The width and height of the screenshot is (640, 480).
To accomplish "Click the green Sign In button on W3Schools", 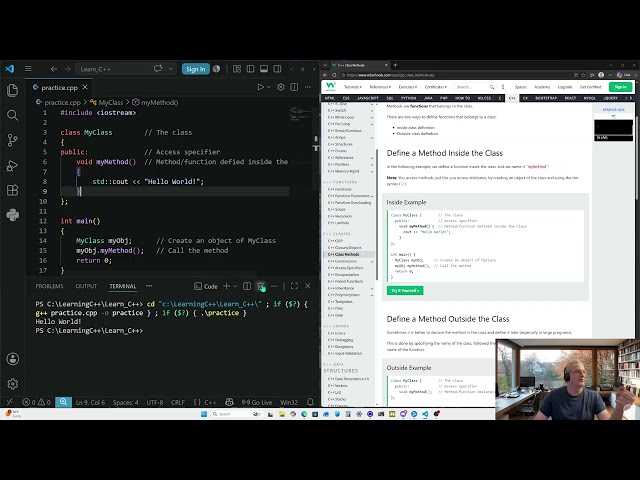I will (620, 87).
